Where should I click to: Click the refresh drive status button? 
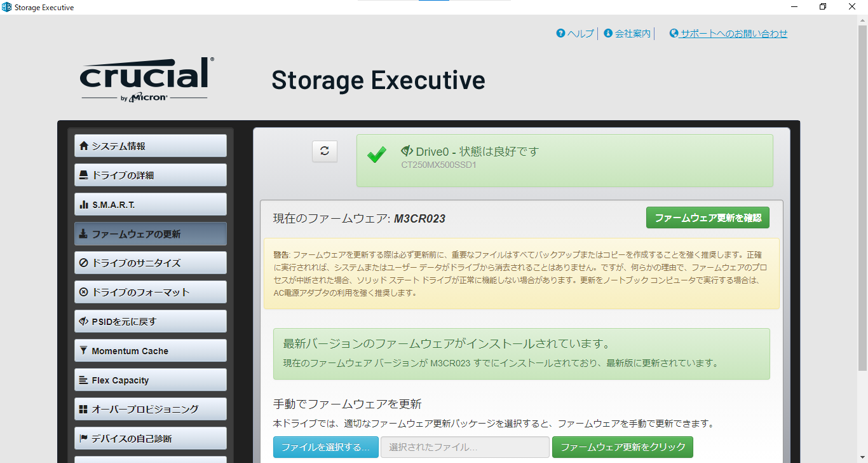pos(325,151)
